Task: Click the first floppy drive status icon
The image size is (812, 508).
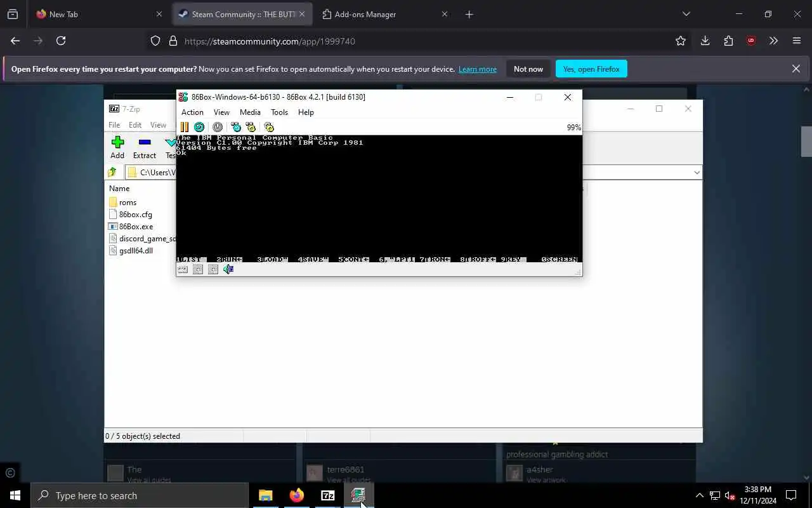Action: tap(198, 269)
